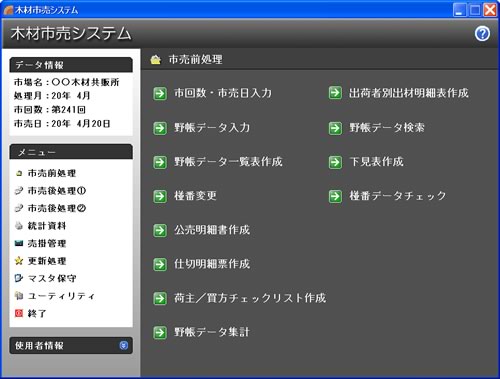Click the icon beside 市売前処理 in the menu

point(19,173)
